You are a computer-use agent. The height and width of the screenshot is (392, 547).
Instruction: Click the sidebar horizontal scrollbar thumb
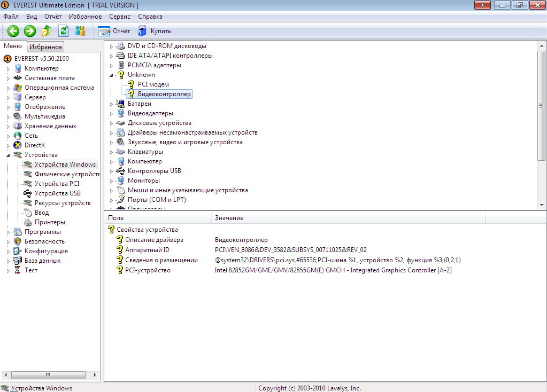(x=48, y=375)
